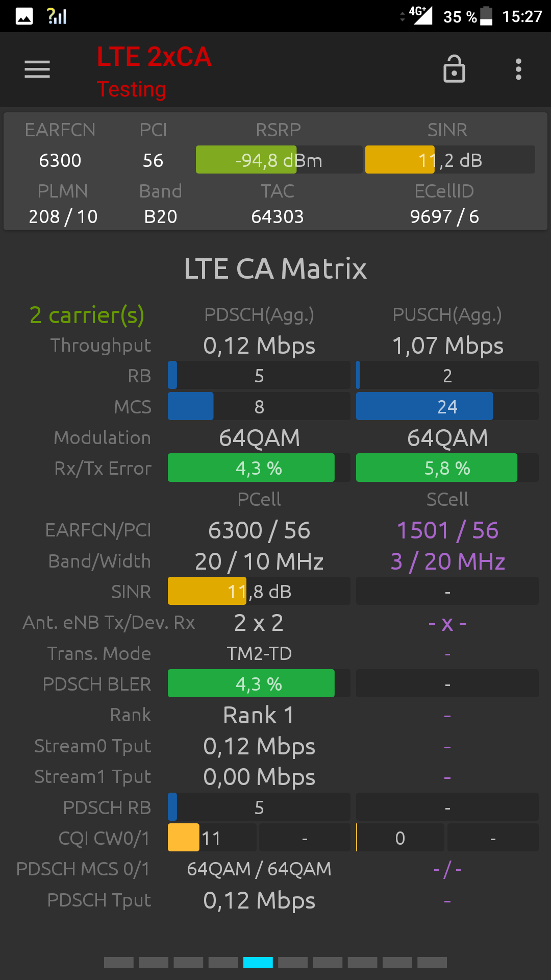Tap the lock icon in toolbar
This screenshot has height=980, width=551.
coord(454,69)
